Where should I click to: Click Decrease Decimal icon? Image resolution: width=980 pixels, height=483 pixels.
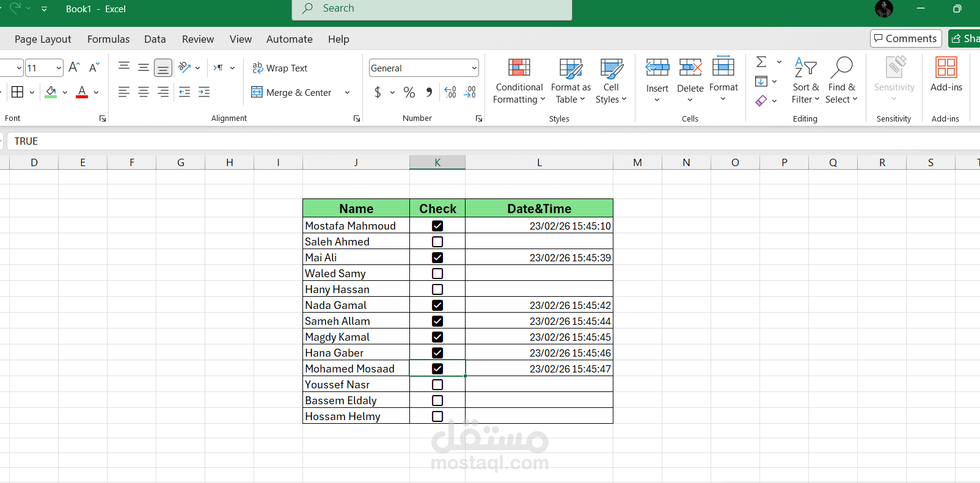pyautogui.click(x=470, y=92)
